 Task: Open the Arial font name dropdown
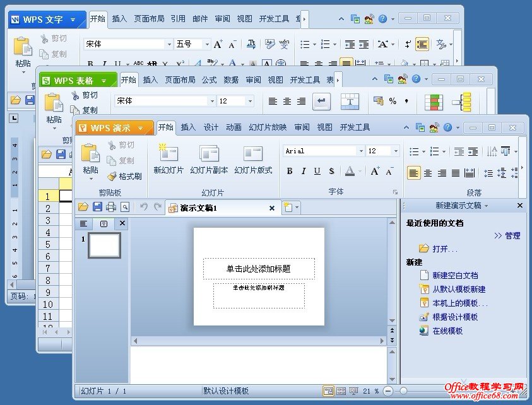361,151
